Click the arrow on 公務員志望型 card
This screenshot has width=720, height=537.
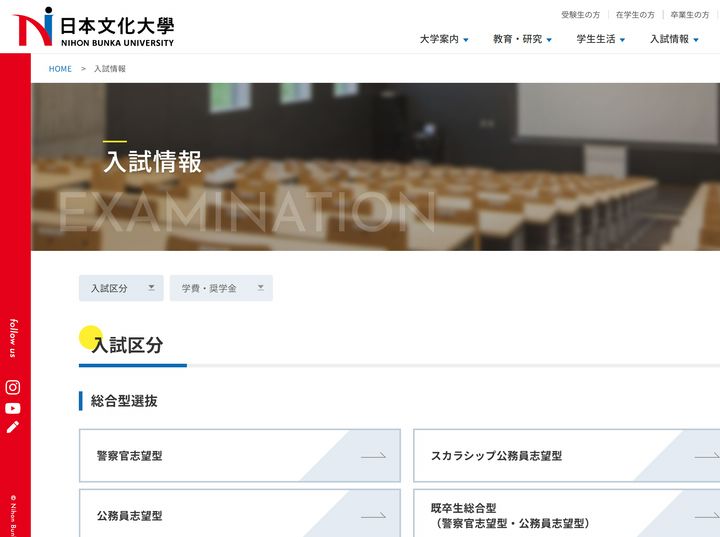(x=373, y=516)
